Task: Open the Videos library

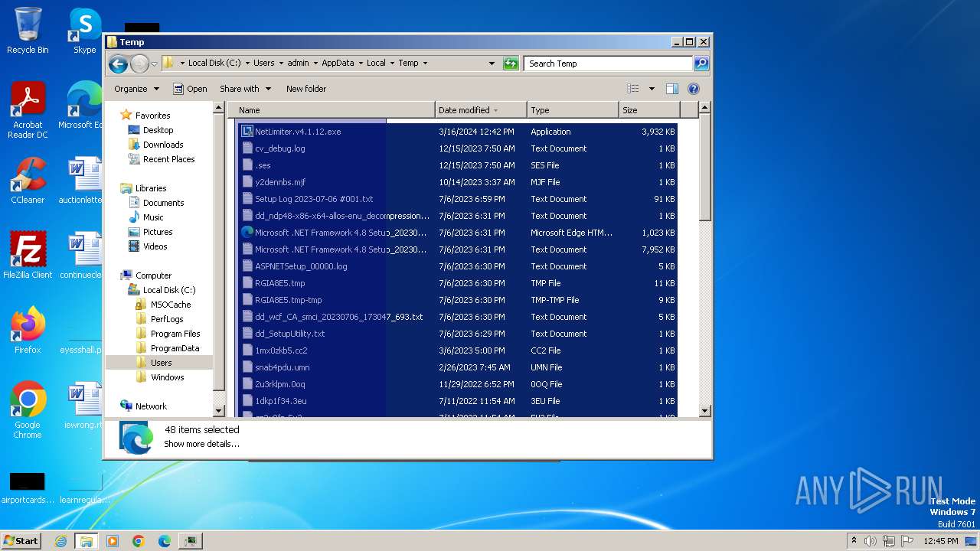Action: pyautogui.click(x=155, y=246)
